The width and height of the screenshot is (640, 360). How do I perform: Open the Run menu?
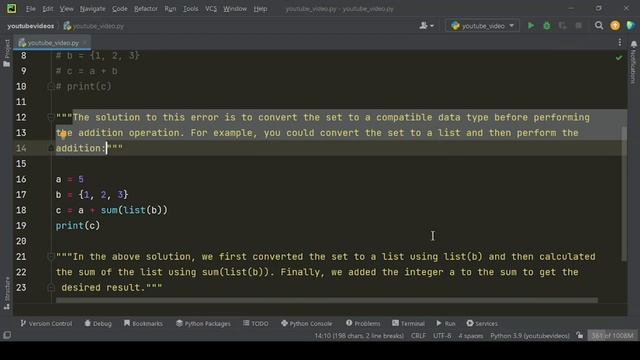pyautogui.click(x=170, y=9)
